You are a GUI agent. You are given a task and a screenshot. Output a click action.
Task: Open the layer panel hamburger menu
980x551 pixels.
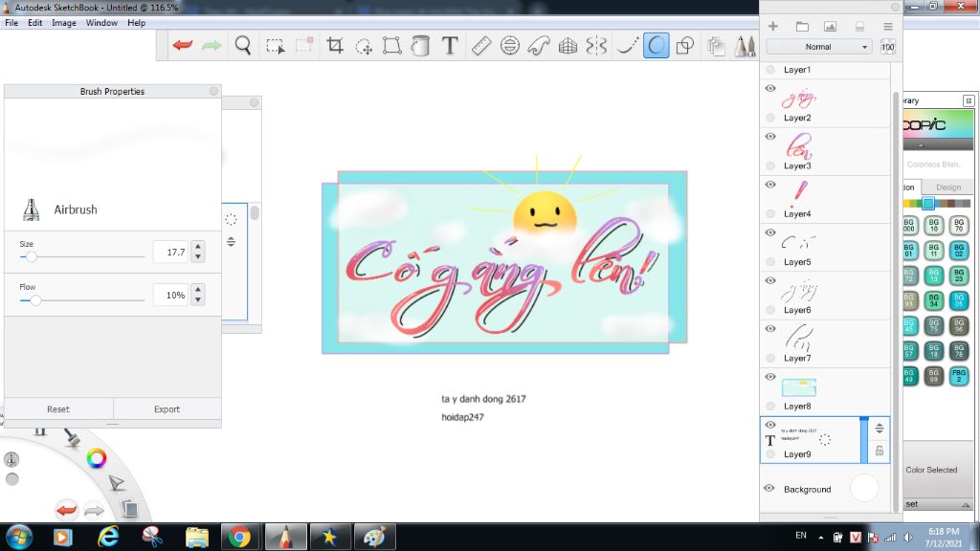click(x=887, y=26)
